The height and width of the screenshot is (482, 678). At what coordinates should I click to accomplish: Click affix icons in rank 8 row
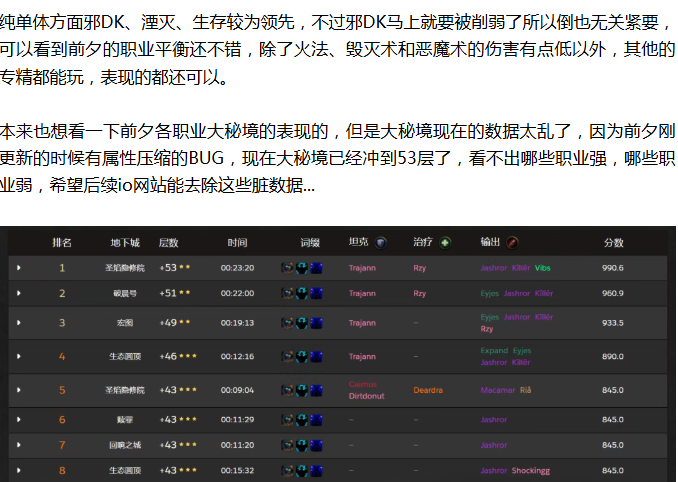(301, 470)
